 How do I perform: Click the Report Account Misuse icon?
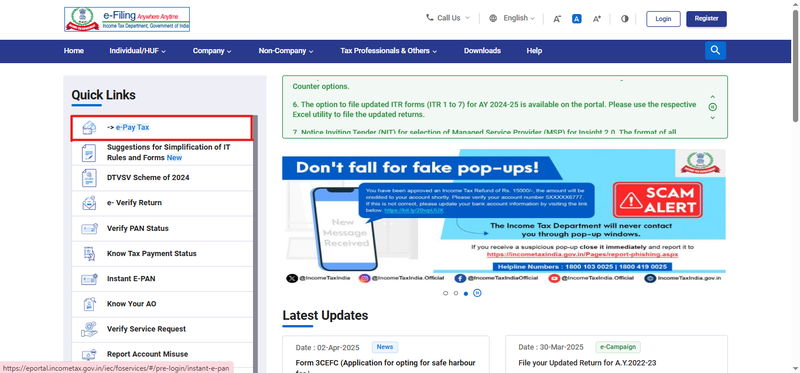[89, 354]
